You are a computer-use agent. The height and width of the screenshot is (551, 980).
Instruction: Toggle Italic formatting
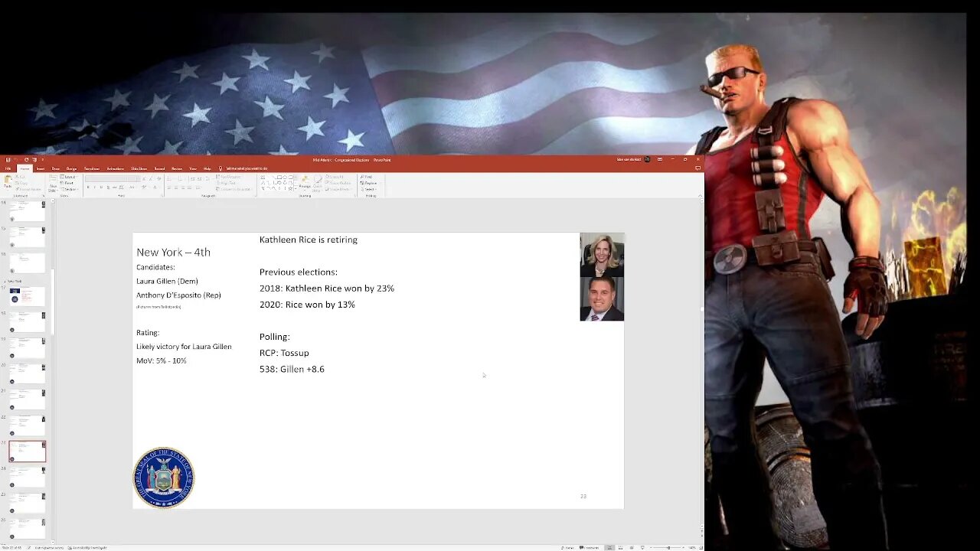[94, 187]
